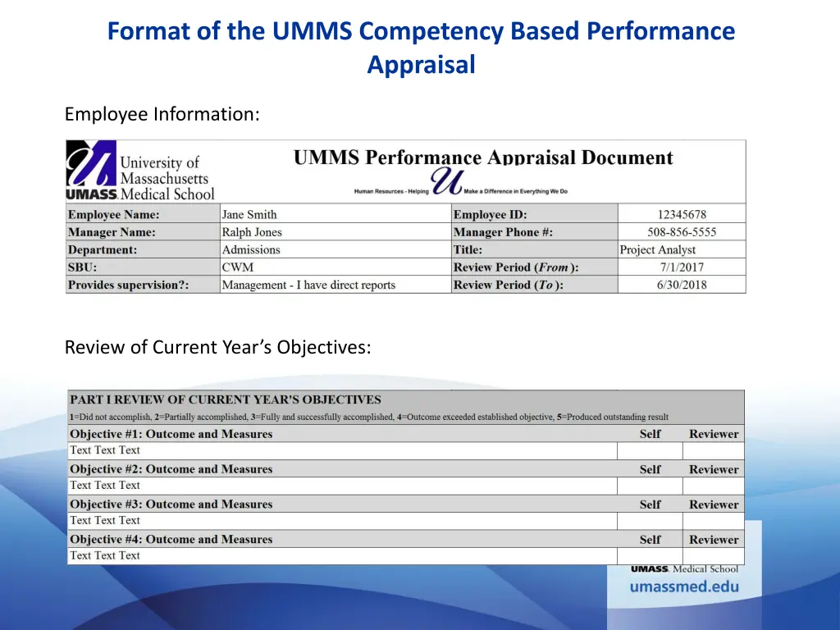Select the 'Ralph Jones' manager name cell
This screenshot has height=630, width=840.
coord(336,232)
